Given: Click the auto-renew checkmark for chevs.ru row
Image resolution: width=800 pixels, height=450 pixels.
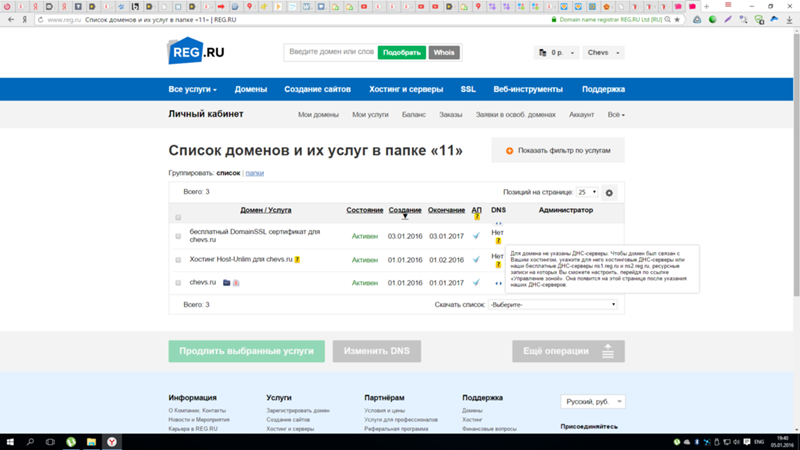Looking at the screenshot, I should click(x=476, y=283).
